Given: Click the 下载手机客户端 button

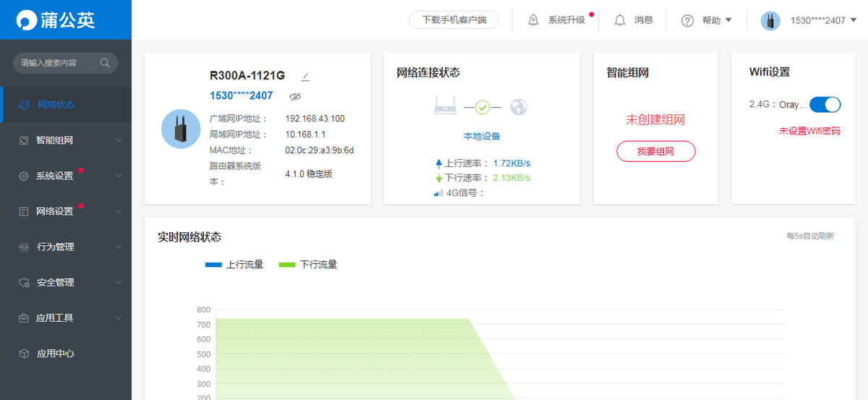Looking at the screenshot, I should (x=454, y=20).
